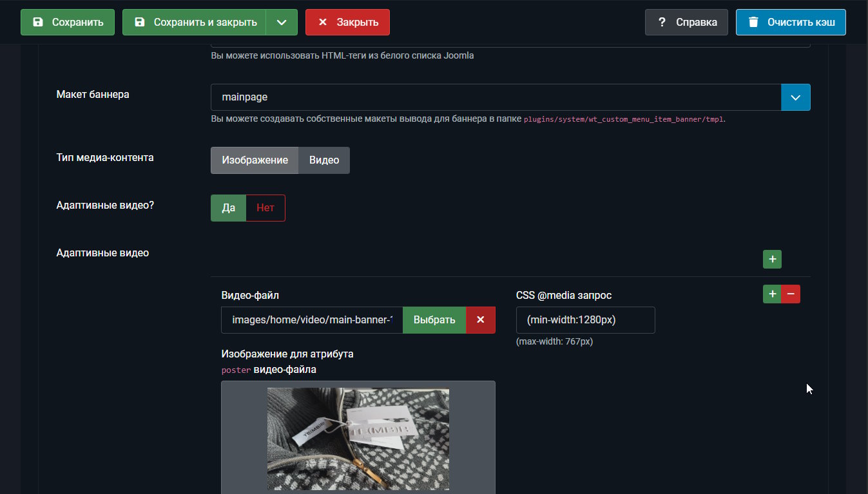This screenshot has width=868, height=494.
Task: Remove the video row with red minus icon
Action: pyautogui.click(x=791, y=294)
